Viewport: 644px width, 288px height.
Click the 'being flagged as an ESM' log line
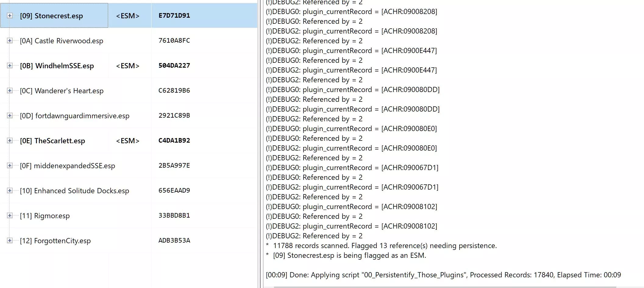point(346,255)
